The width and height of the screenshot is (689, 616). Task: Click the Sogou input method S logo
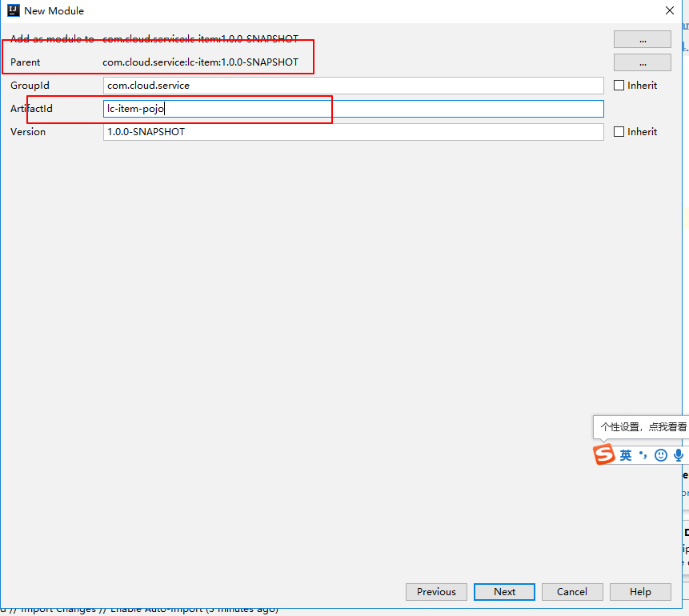point(606,454)
